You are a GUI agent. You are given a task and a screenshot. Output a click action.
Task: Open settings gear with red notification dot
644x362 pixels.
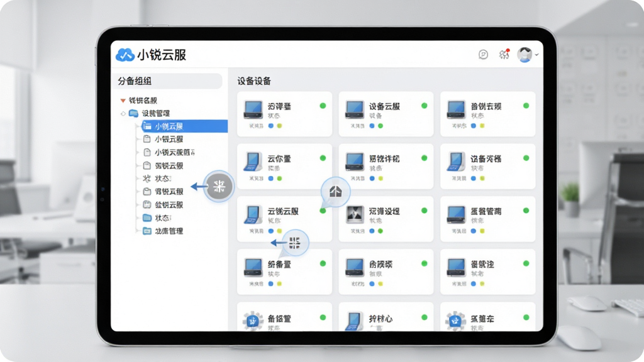coord(504,54)
